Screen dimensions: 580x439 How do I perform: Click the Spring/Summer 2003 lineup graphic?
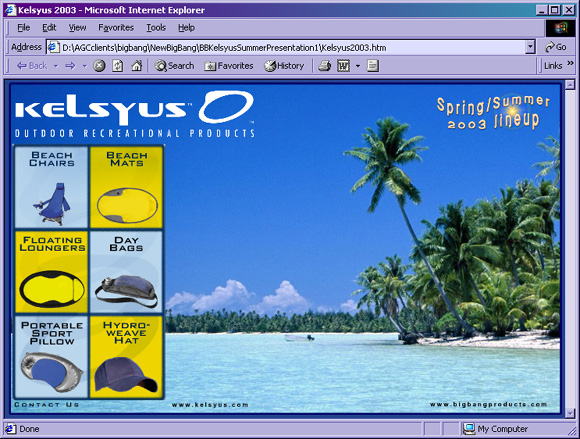point(493,112)
